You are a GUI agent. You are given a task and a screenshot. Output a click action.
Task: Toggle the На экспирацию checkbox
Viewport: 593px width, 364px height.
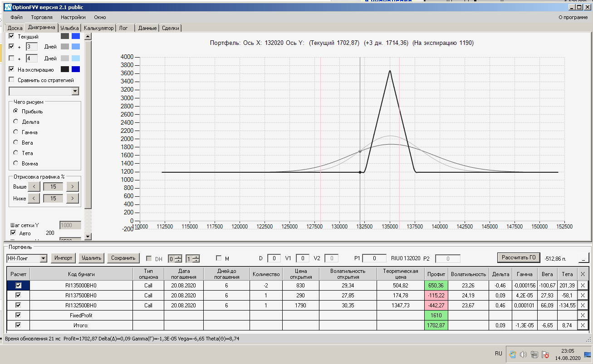[12, 69]
